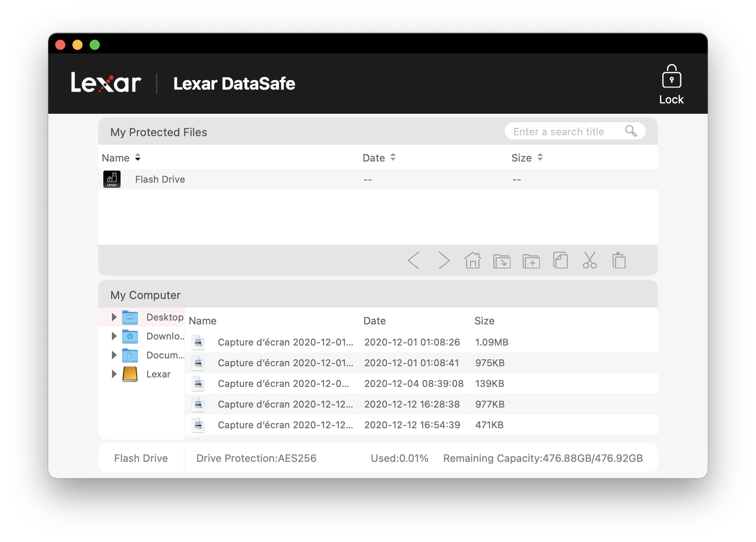This screenshot has height=542, width=756.
Task: Click the import folder icon
Action: 502,261
